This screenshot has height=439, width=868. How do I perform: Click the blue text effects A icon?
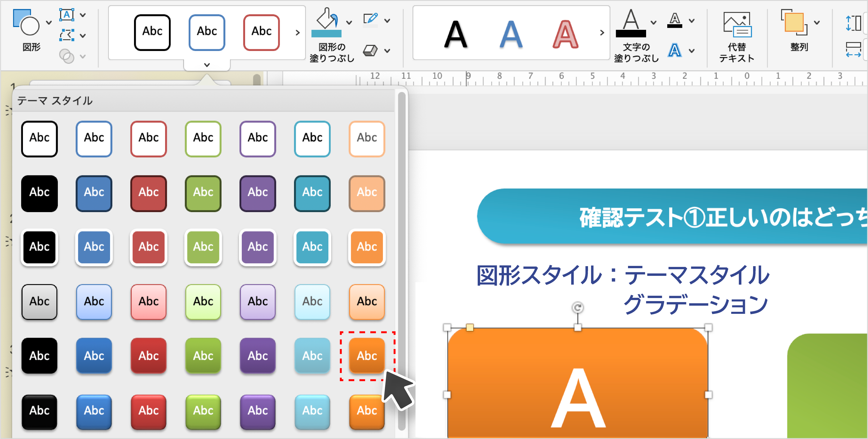675,50
